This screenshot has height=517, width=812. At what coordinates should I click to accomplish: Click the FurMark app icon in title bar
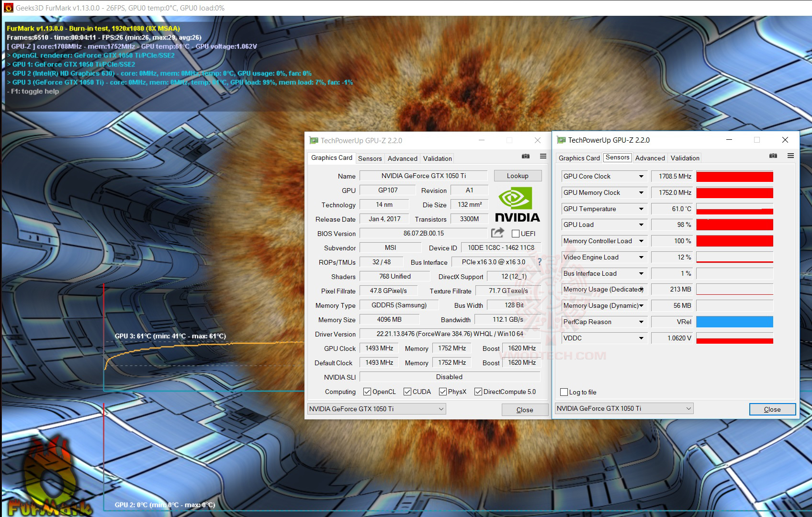coord(8,8)
